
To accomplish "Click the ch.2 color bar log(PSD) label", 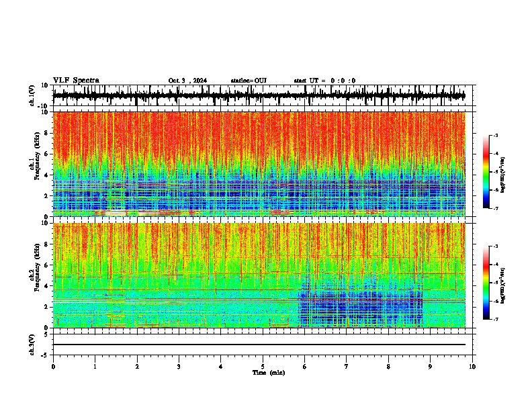I will pos(502,285).
